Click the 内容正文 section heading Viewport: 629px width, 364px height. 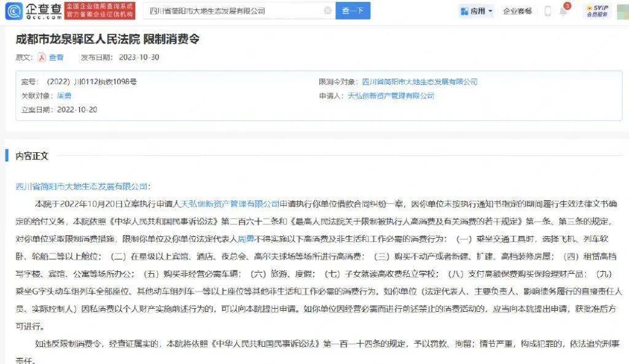pyautogui.click(x=32, y=156)
